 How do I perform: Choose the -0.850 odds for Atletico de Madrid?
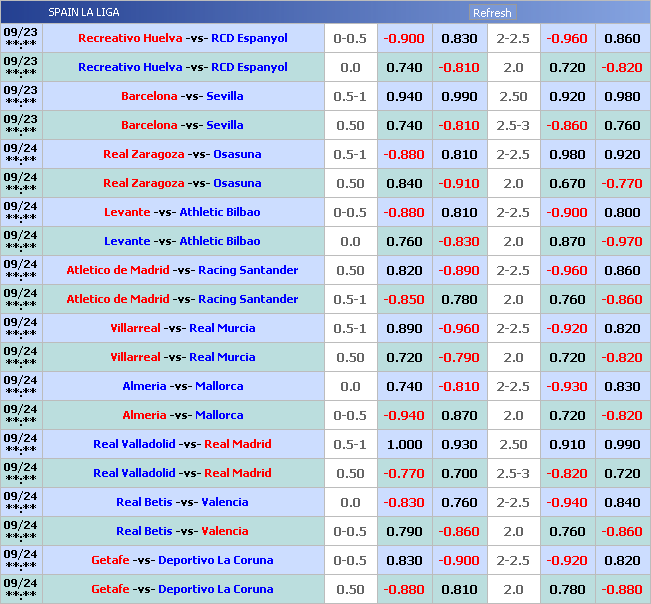(405, 299)
